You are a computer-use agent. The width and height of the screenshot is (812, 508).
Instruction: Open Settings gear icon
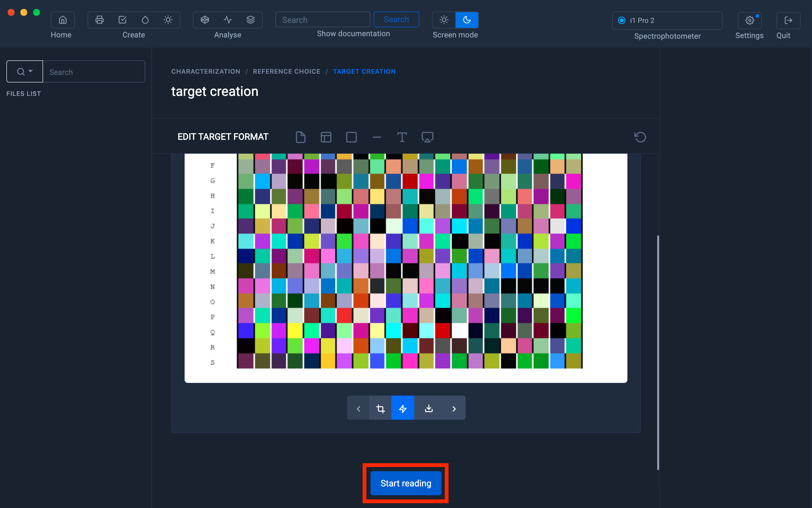click(750, 21)
